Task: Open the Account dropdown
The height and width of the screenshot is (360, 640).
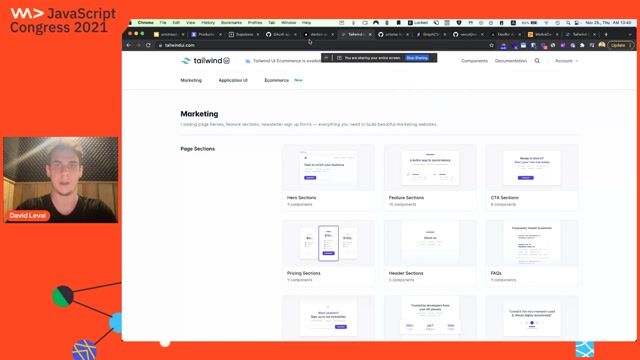Action: click(x=567, y=61)
